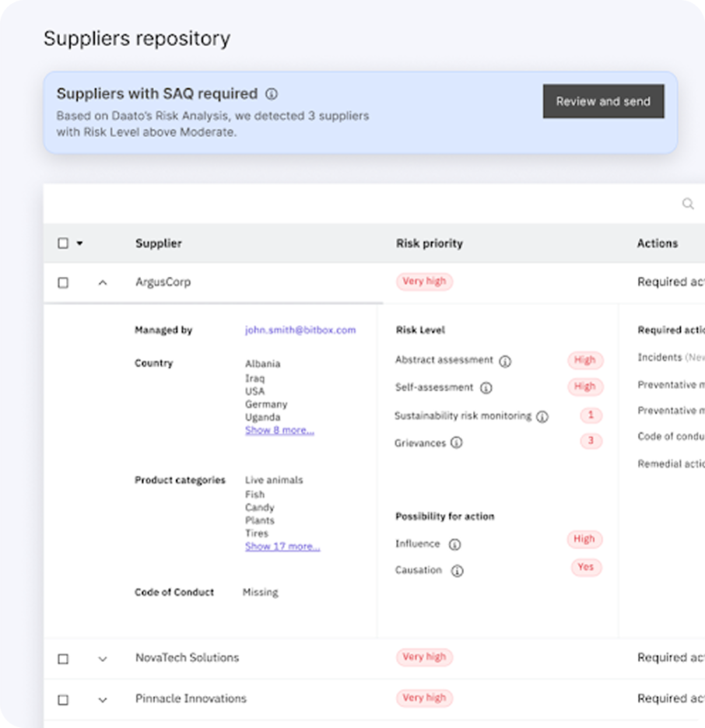Open john.smith@bitbox.com manager email link
Screen dimensions: 705x728
click(x=300, y=330)
